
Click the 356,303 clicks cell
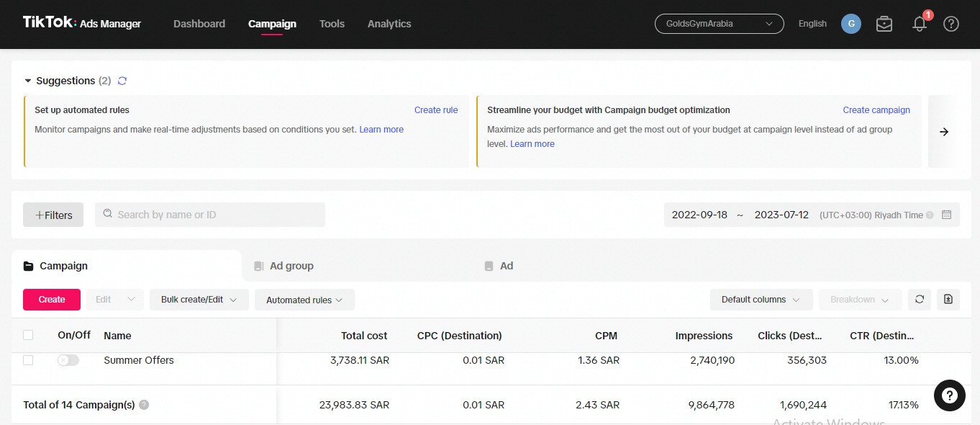point(807,360)
